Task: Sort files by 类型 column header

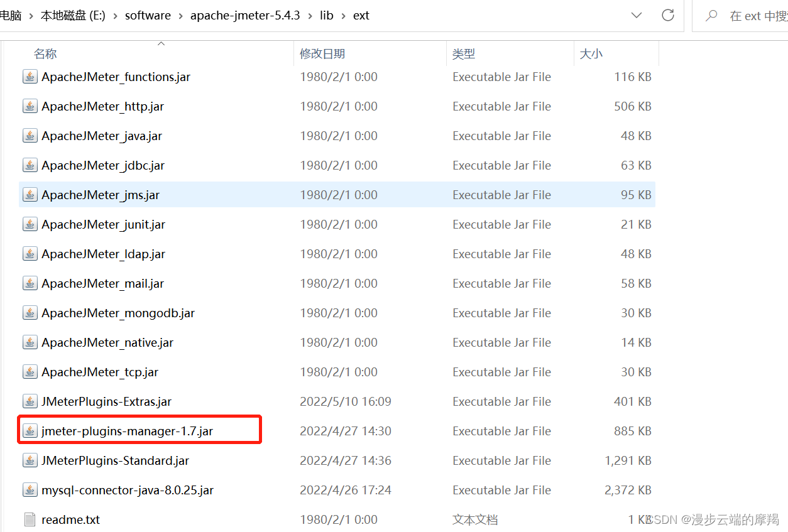Action: pyautogui.click(x=464, y=54)
